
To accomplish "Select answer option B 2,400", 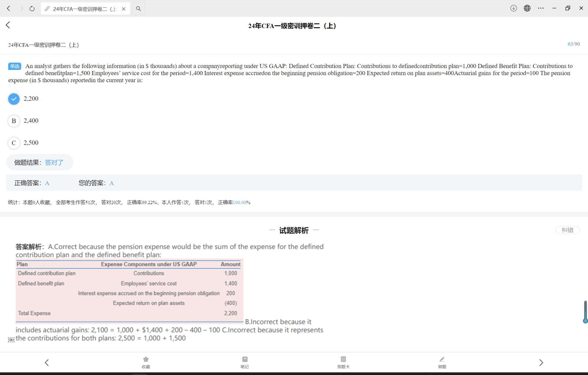I will (x=14, y=121).
